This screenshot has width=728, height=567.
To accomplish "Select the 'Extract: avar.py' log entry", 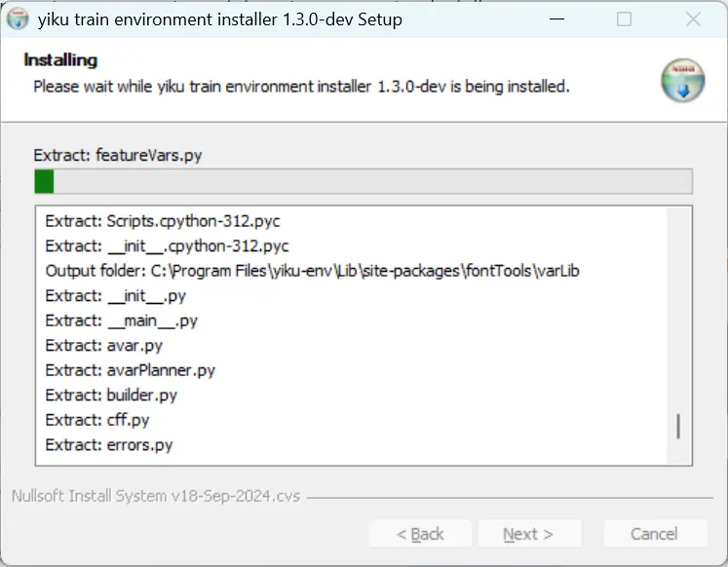I will pos(103,346).
